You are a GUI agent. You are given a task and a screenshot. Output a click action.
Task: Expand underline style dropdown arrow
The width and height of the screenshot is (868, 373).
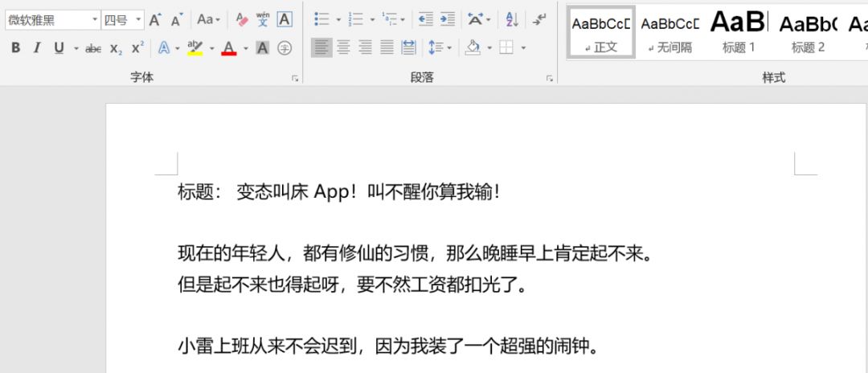click(x=76, y=49)
